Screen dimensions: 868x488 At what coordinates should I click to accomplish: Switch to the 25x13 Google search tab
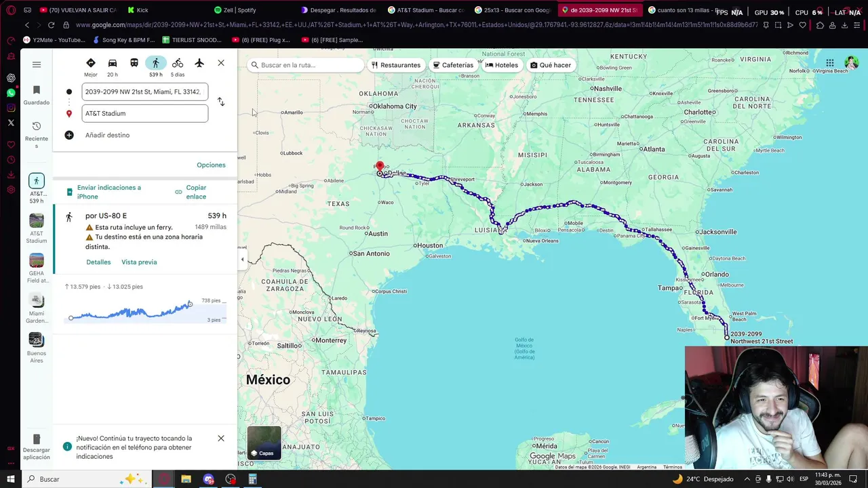tap(512, 10)
